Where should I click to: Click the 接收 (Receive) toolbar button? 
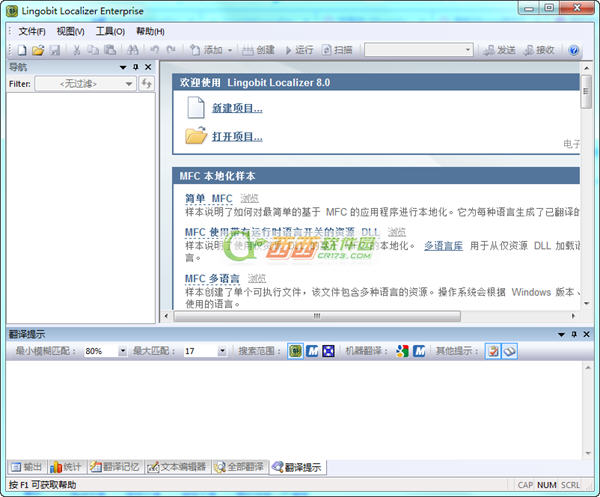(x=539, y=50)
